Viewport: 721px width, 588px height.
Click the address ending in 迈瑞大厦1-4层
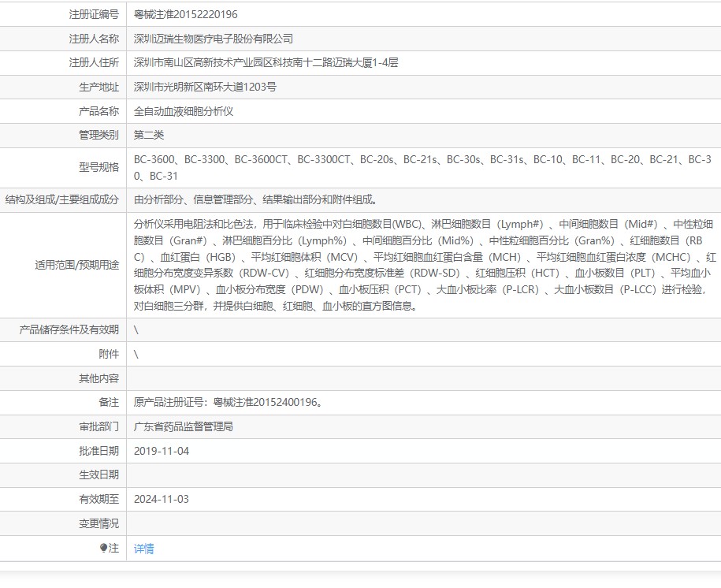[266, 62]
